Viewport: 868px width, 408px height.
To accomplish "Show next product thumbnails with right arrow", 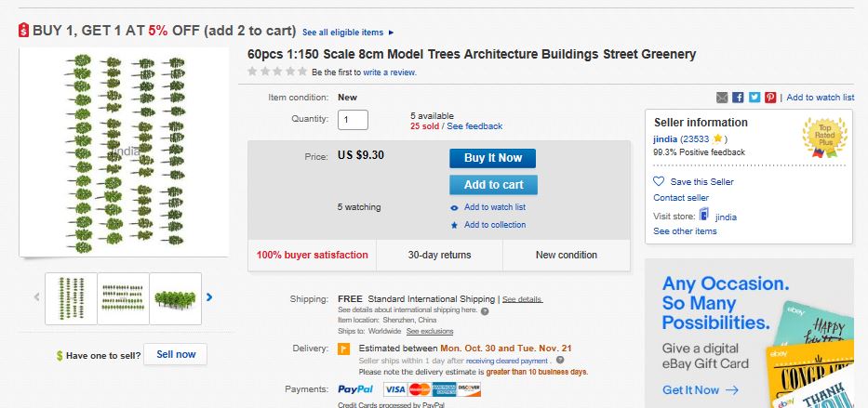I will [x=209, y=297].
